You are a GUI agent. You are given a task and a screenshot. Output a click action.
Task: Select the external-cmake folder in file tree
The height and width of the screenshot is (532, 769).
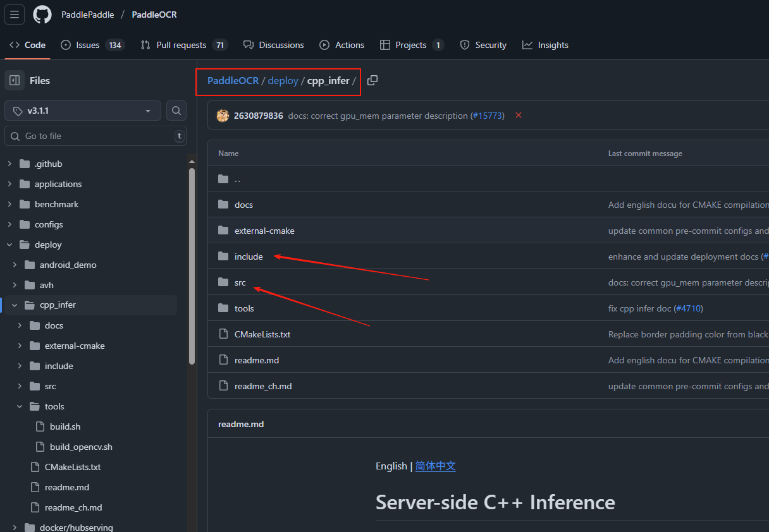(x=75, y=346)
